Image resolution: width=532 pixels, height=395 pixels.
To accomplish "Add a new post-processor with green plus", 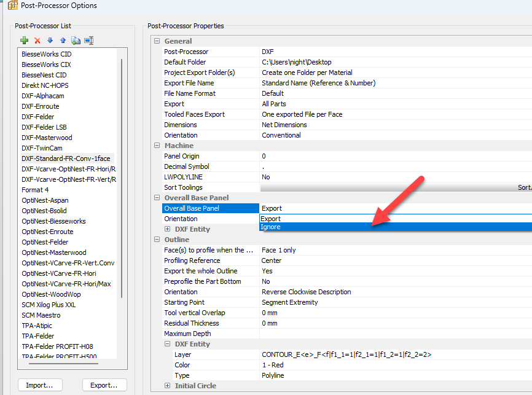I will 24,41.
